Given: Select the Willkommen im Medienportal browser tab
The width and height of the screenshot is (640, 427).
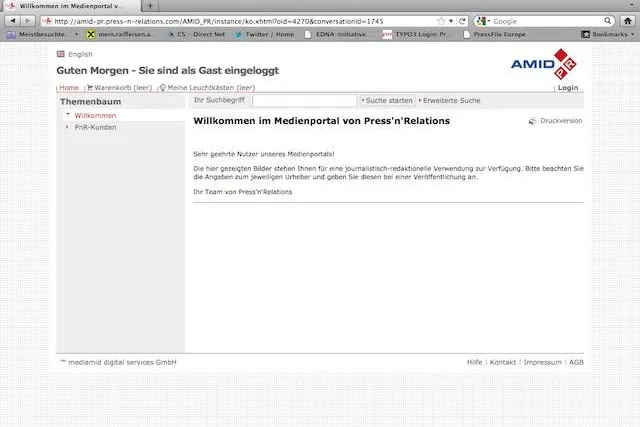Looking at the screenshot, I should (71, 6).
